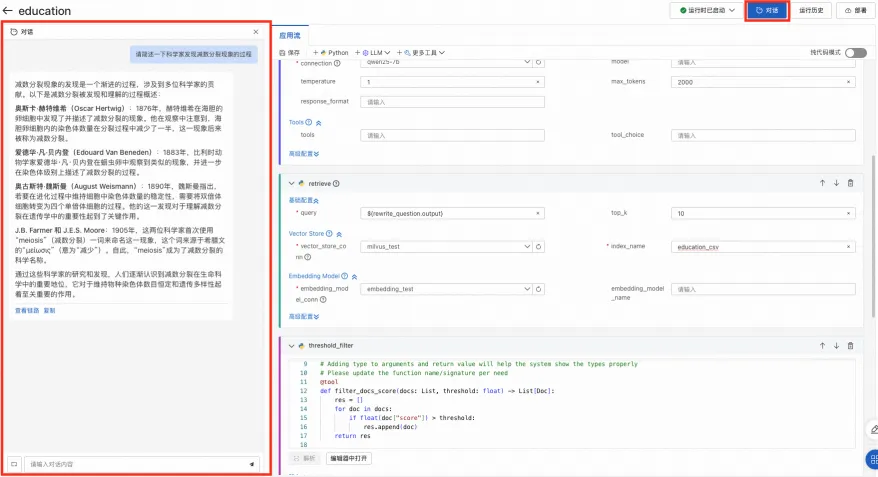Open the connection dropdown showing qwen25-7b
This screenshot has height=477, width=878.
point(446,62)
